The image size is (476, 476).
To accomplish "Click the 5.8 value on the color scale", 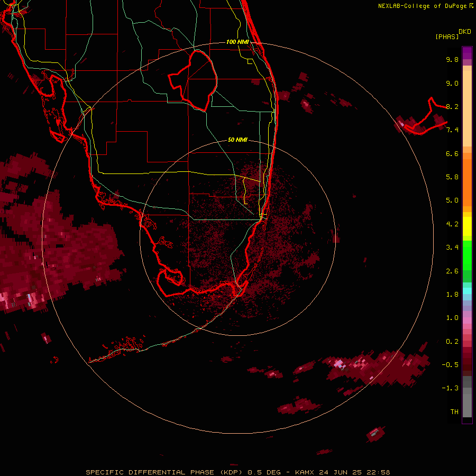I will click(452, 177).
